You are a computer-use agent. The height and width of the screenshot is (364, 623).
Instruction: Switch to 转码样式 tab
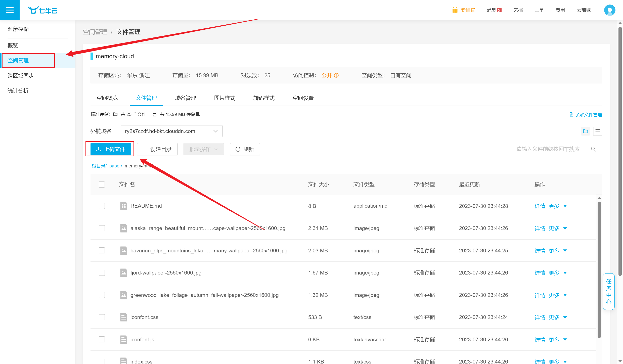click(x=264, y=98)
